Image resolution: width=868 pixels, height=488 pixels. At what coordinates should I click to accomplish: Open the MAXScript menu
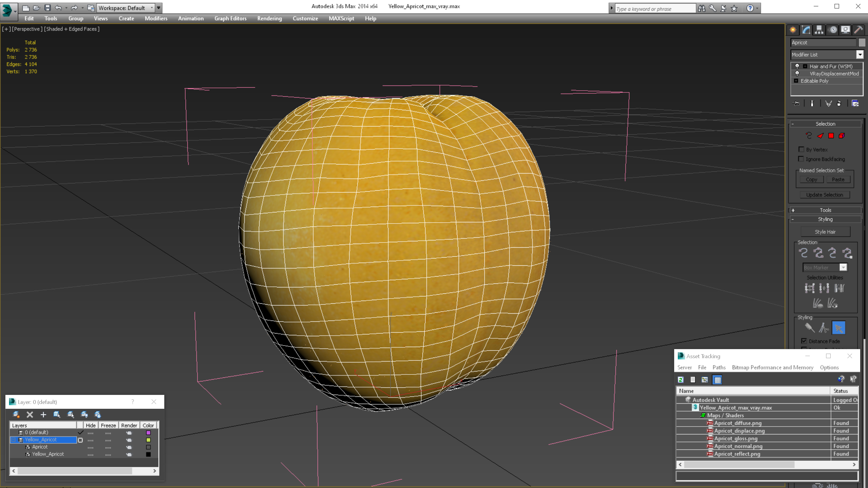[x=341, y=18]
